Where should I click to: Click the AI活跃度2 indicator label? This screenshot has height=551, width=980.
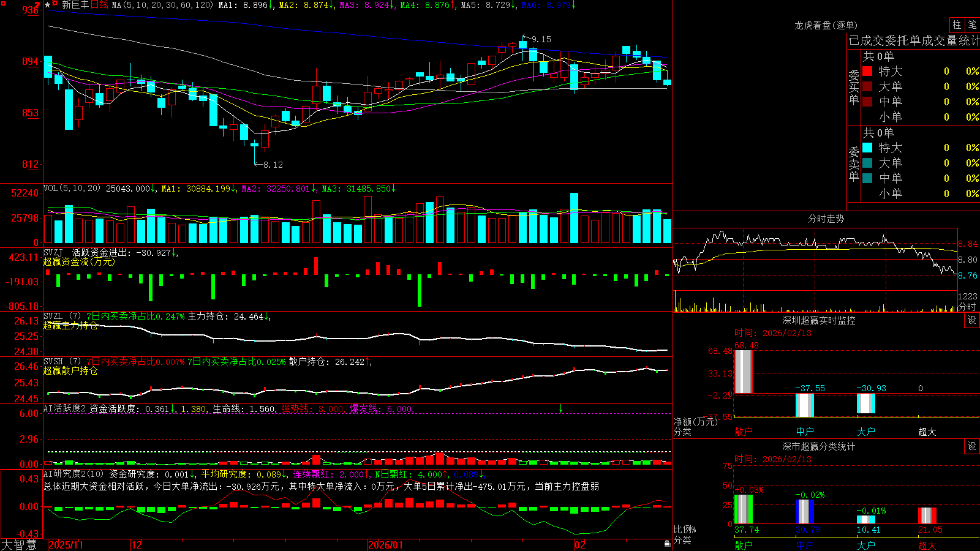coord(65,408)
